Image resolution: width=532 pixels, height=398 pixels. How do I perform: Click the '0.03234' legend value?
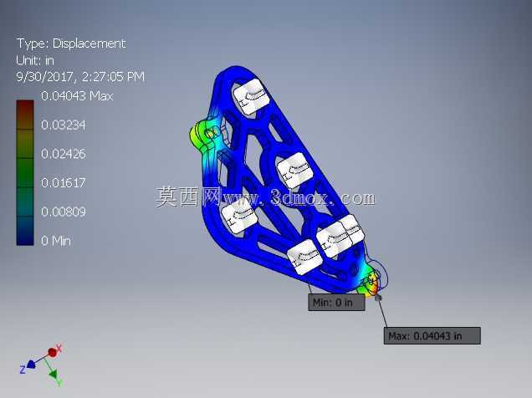(x=63, y=125)
